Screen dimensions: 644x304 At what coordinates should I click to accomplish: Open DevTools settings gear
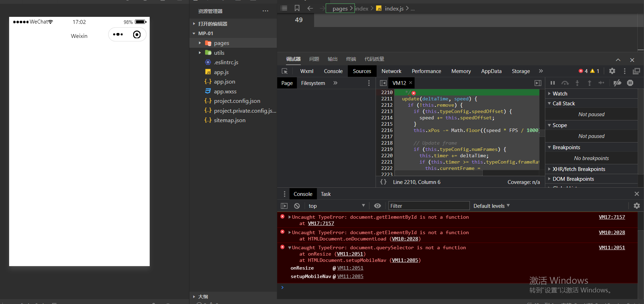click(612, 71)
